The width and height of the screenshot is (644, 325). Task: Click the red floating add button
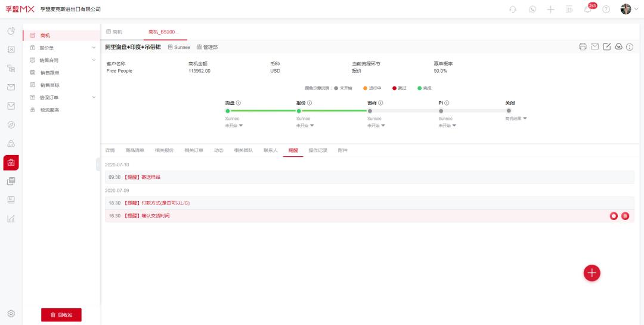(592, 273)
